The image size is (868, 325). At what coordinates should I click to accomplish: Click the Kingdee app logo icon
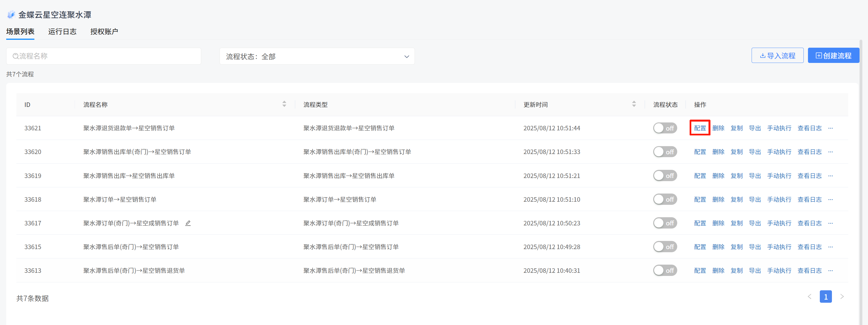[11, 14]
